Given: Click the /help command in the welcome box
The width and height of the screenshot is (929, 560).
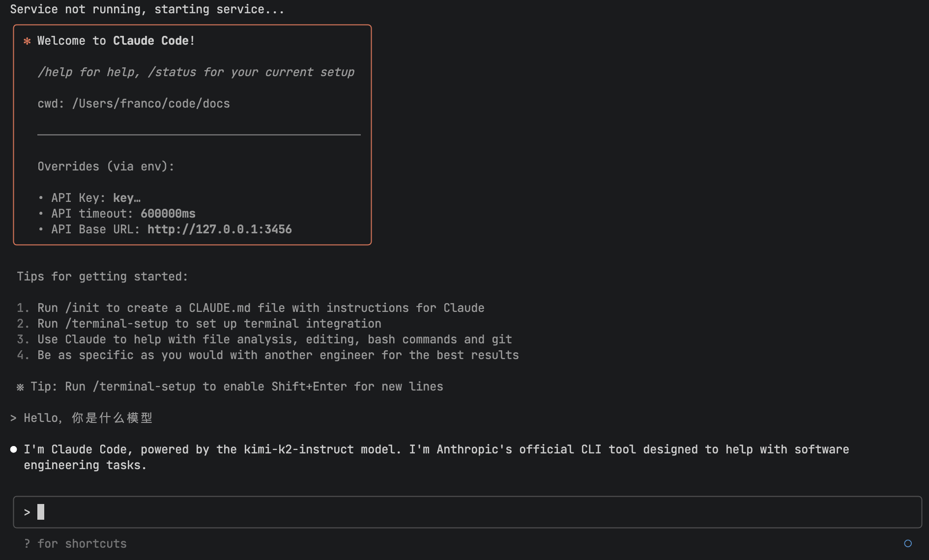Looking at the screenshot, I should [55, 72].
